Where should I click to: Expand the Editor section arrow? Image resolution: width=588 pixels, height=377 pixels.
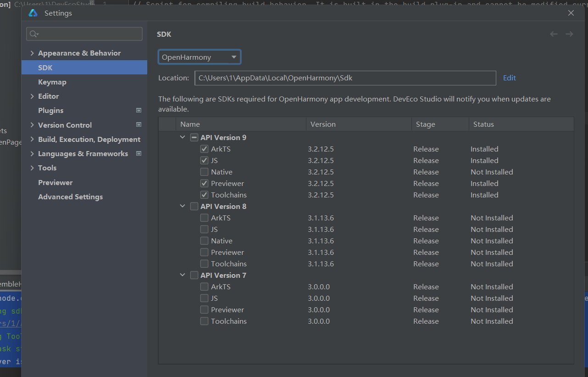32,96
